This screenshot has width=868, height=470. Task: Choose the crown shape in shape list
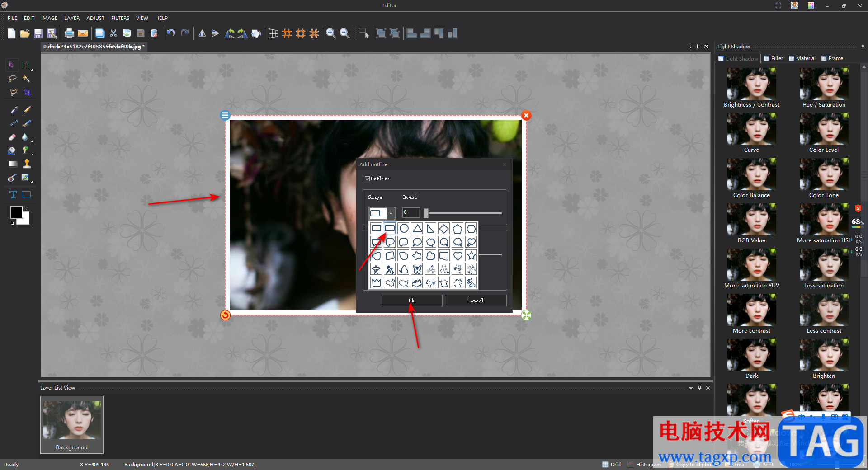(x=376, y=283)
